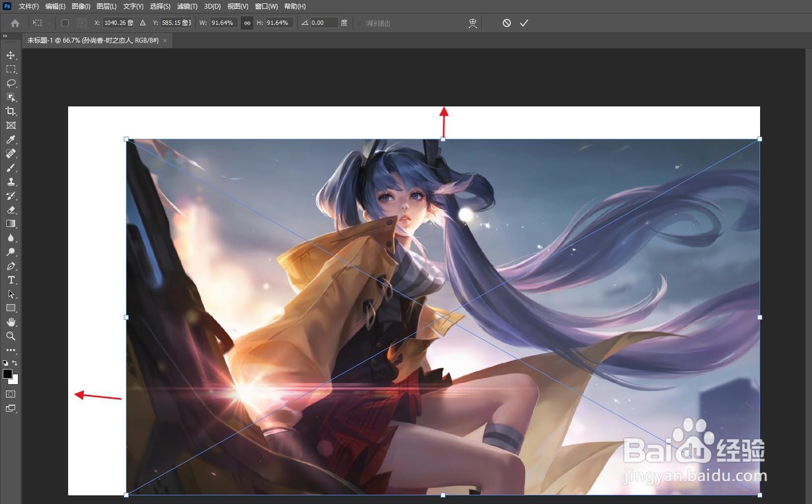Viewport: 812px width, 504px height.
Task: Open the 视图(V) menu
Action: (x=238, y=6)
